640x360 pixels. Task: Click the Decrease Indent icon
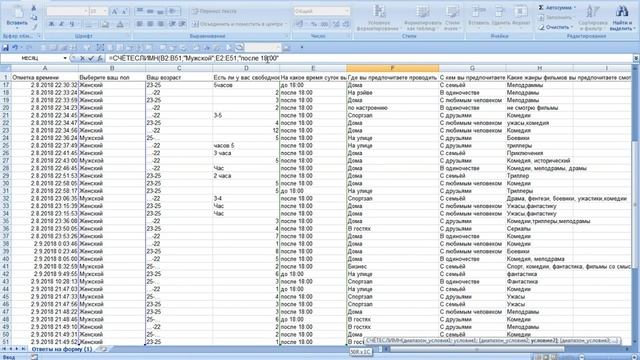point(172,24)
